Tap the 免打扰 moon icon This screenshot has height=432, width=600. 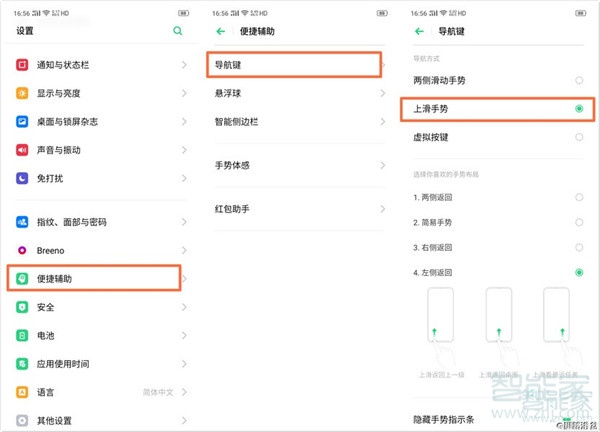(x=23, y=178)
